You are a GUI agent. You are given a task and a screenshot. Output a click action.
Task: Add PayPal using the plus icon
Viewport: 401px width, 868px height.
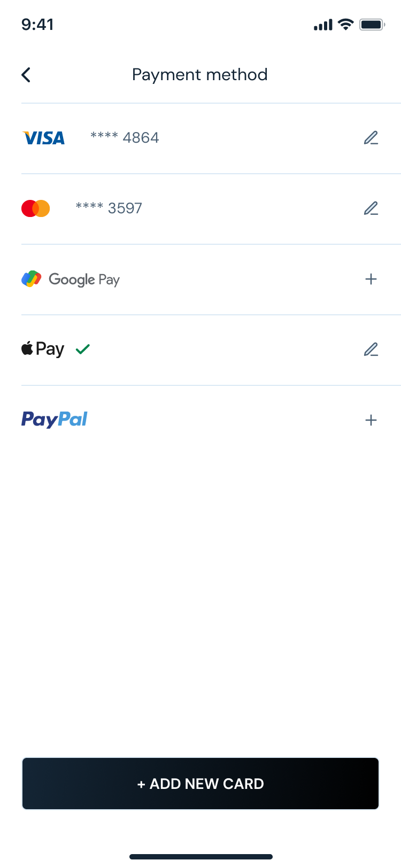(371, 420)
